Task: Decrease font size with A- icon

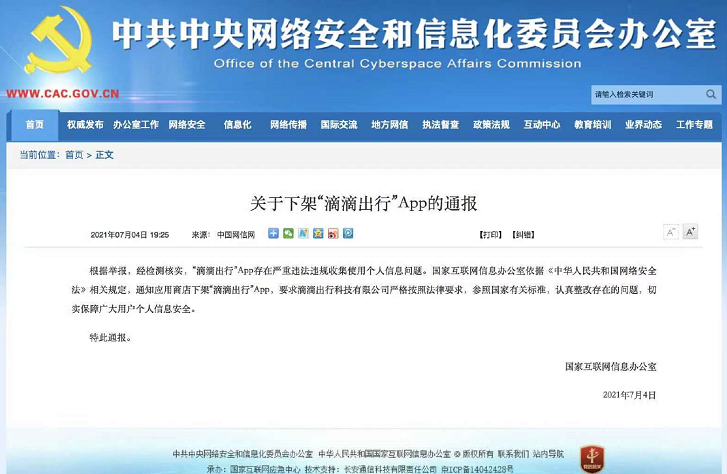Action: (670, 232)
